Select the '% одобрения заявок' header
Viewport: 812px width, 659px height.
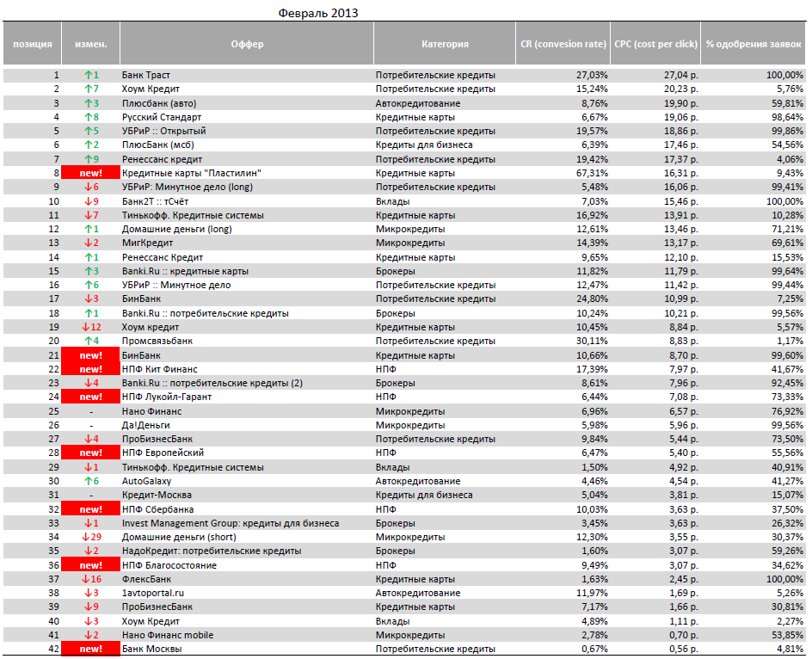tap(754, 44)
